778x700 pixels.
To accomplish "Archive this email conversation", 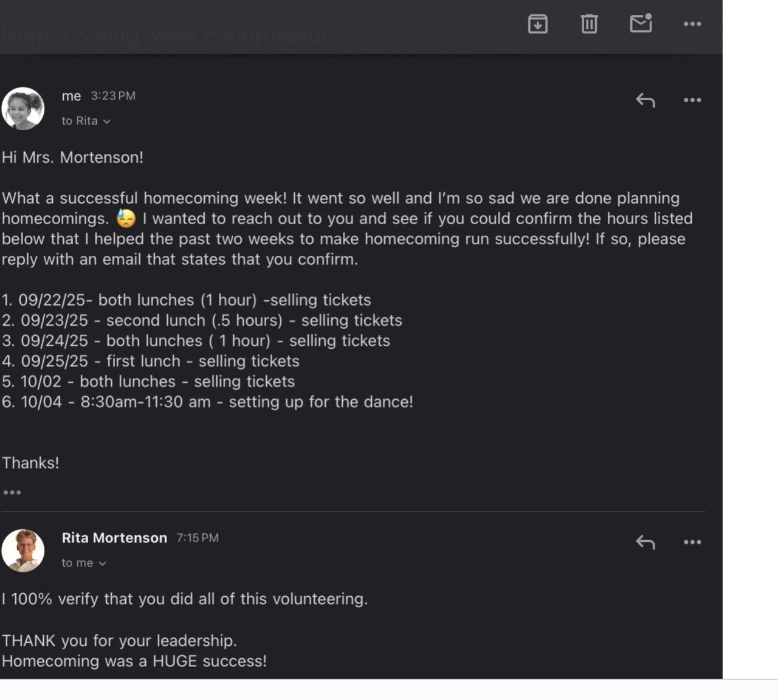I will 538,24.
